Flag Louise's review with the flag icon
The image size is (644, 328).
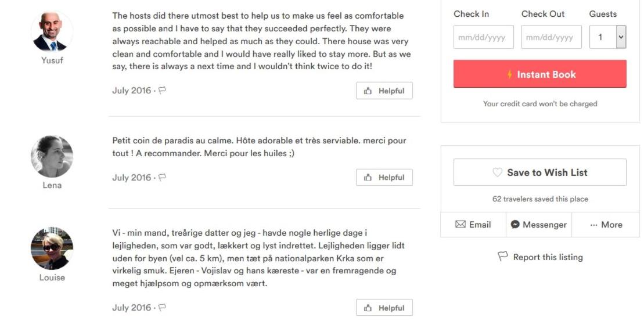click(x=162, y=308)
